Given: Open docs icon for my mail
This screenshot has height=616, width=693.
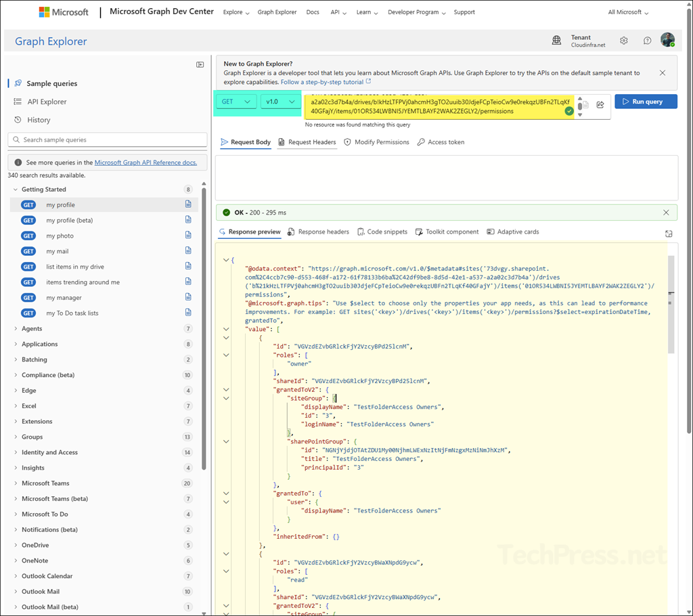Looking at the screenshot, I should tap(188, 250).
